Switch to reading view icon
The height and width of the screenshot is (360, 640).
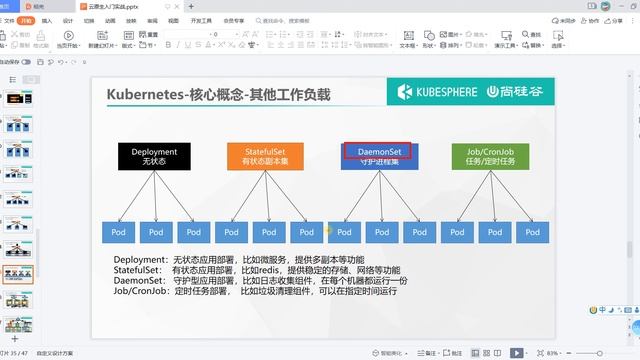(498, 353)
